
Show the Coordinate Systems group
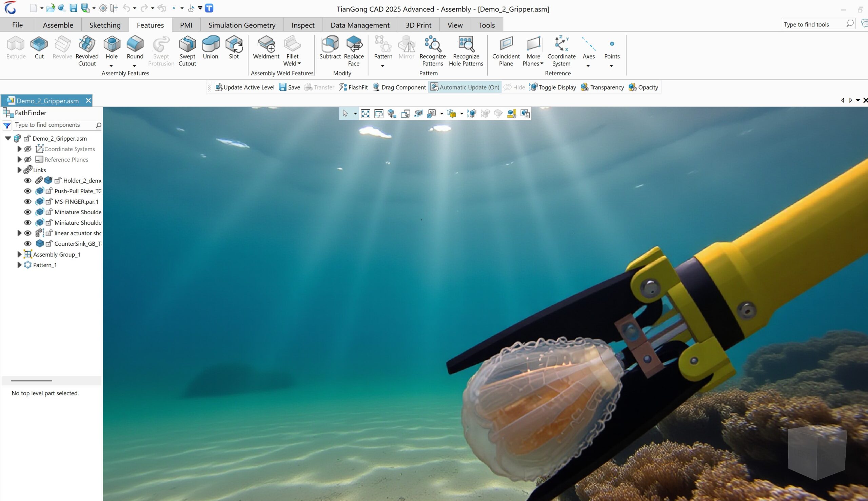coord(27,149)
